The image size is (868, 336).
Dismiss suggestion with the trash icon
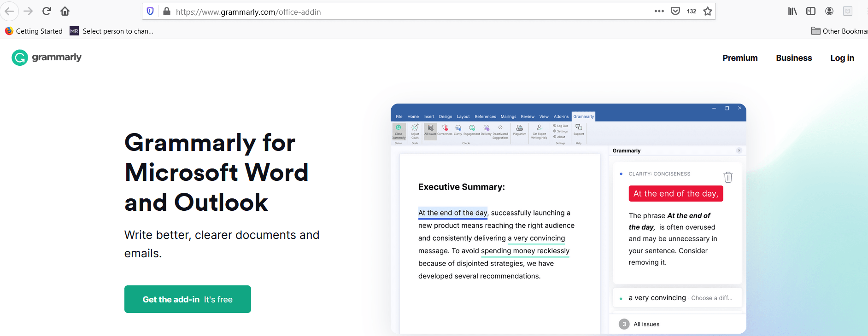[728, 177]
